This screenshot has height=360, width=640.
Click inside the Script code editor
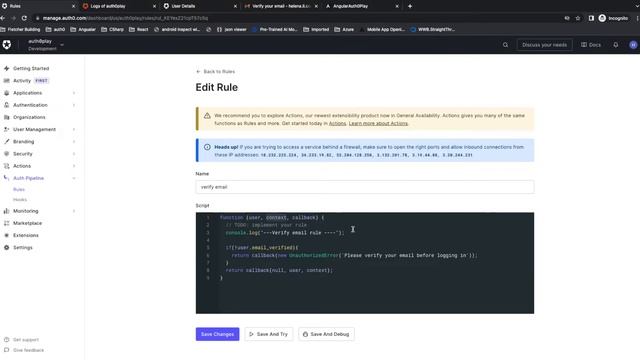[x=364, y=263]
